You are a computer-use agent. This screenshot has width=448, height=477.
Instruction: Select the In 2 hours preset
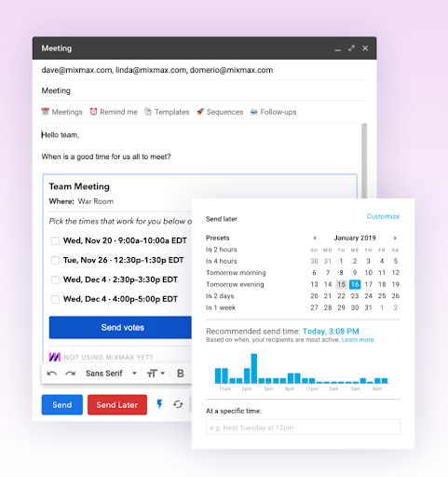[222, 250]
